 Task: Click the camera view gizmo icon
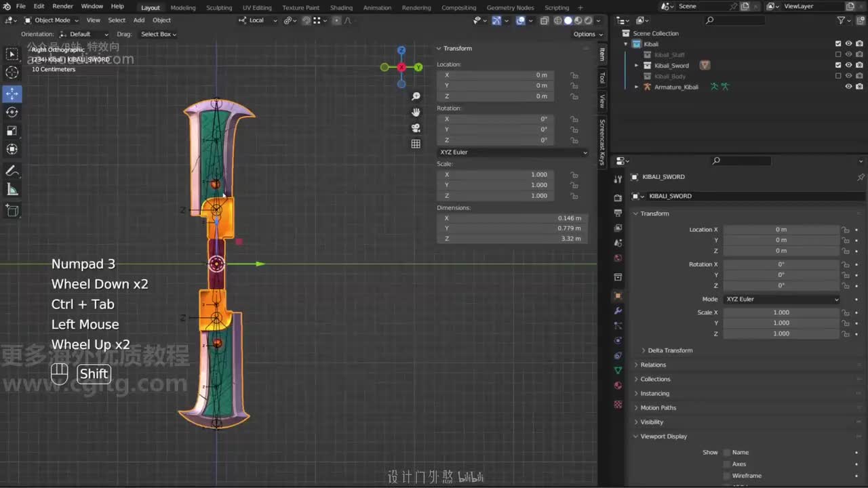click(416, 128)
